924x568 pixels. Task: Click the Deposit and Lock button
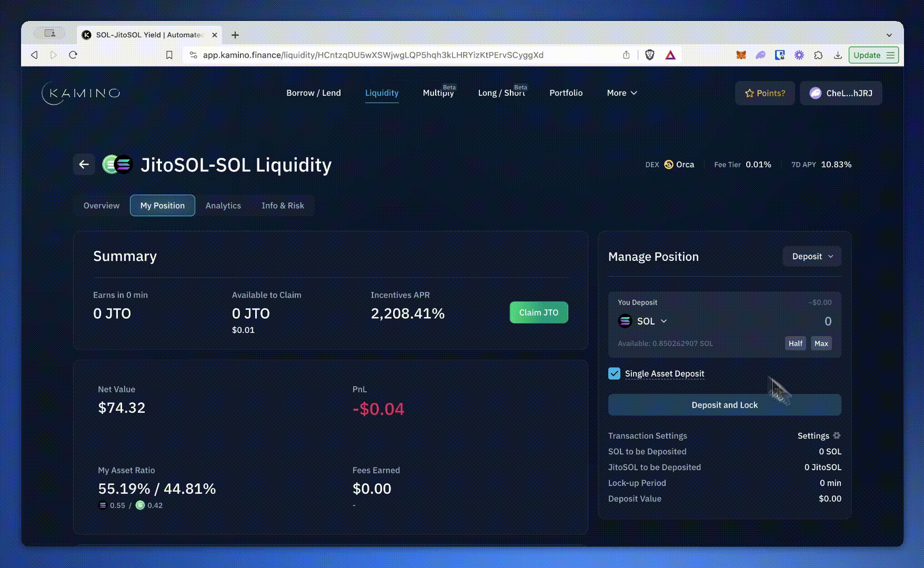tap(724, 405)
